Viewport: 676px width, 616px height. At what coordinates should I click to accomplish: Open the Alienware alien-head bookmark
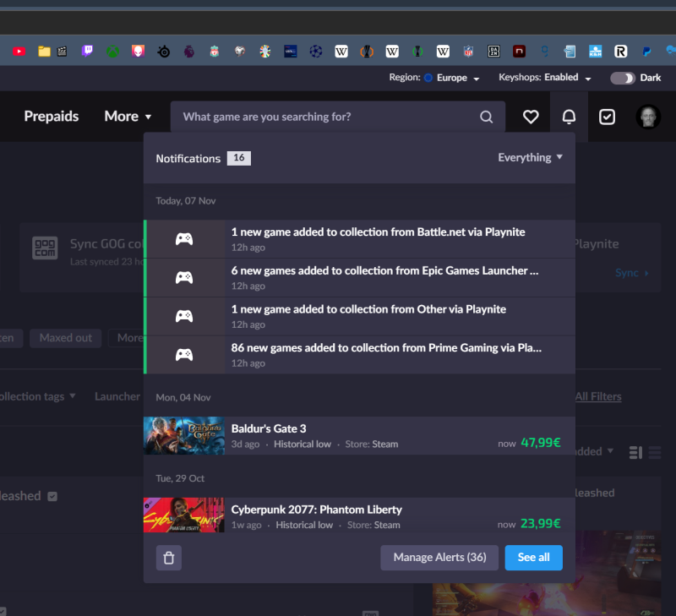point(138,52)
